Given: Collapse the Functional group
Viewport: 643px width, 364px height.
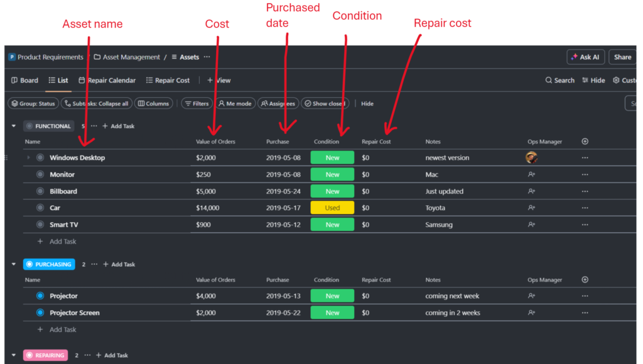Looking at the screenshot, I should (14, 126).
